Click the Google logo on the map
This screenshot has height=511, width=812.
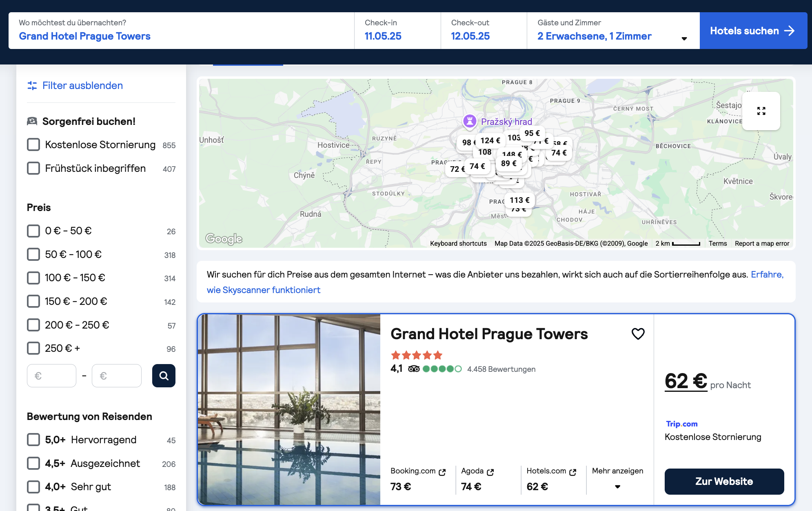pyautogui.click(x=224, y=238)
